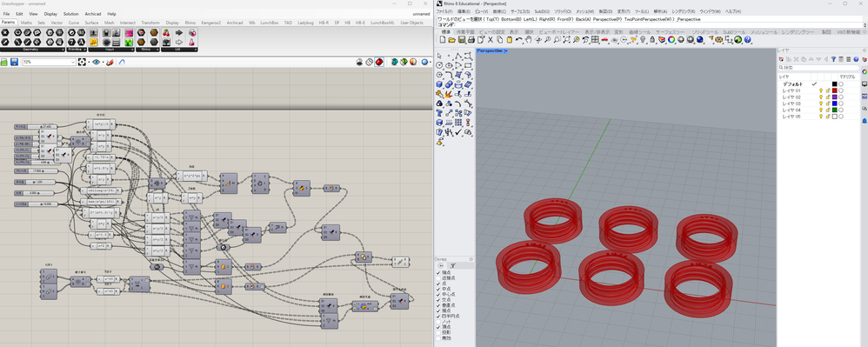Click Open folder icon in Rhino toolbar
This screenshot has width=868, height=347.
(451, 40)
